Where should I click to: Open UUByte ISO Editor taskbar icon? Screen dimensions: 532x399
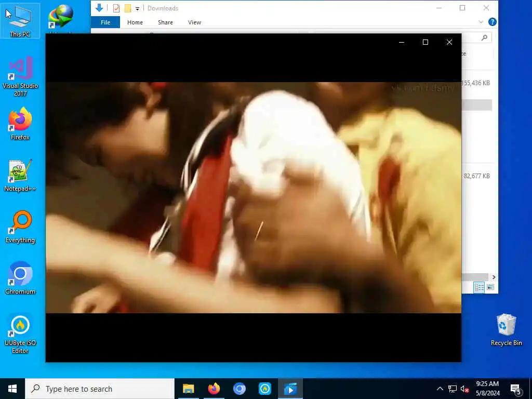[x=264, y=389]
